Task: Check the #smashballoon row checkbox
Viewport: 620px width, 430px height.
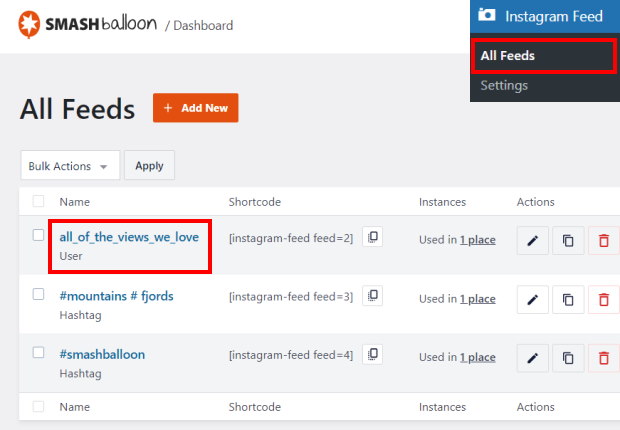Action: tap(38, 352)
